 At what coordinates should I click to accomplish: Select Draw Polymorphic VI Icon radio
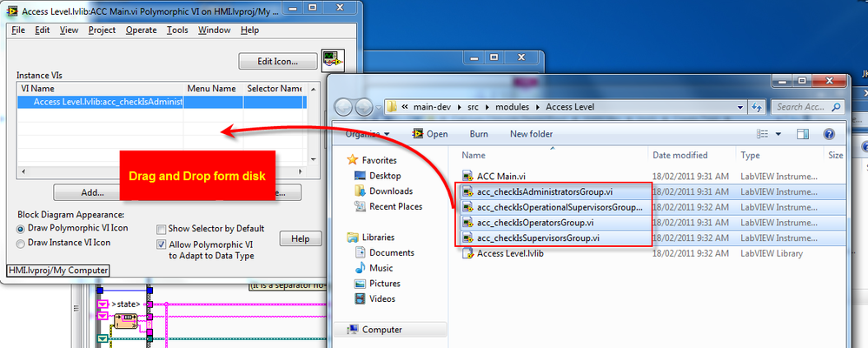pyautogui.click(x=21, y=228)
